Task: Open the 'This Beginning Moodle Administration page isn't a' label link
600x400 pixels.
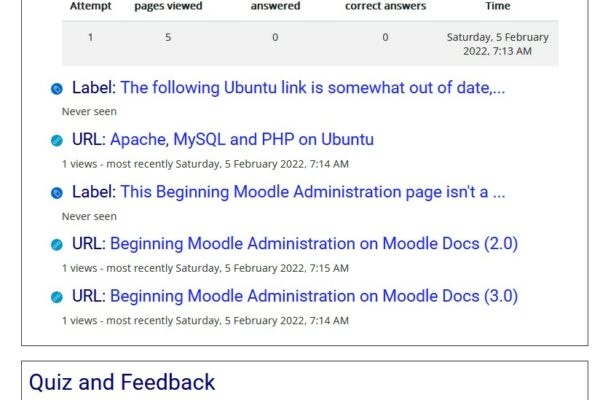Action: click(312, 191)
